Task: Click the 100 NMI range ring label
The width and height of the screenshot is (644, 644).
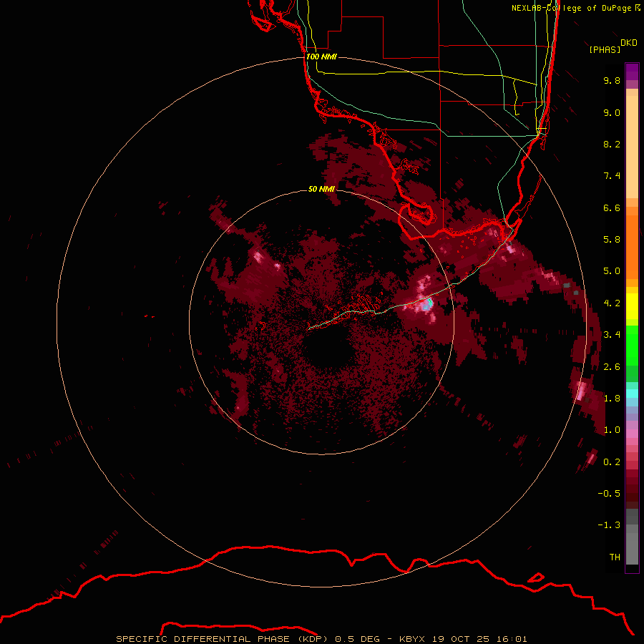Action: point(321,57)
